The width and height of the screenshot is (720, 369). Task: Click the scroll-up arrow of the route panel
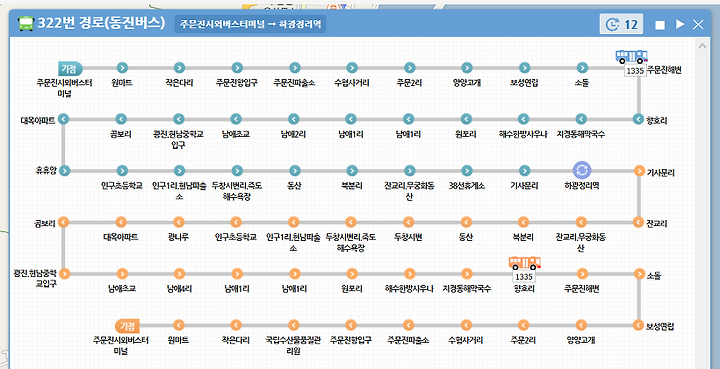702,46
